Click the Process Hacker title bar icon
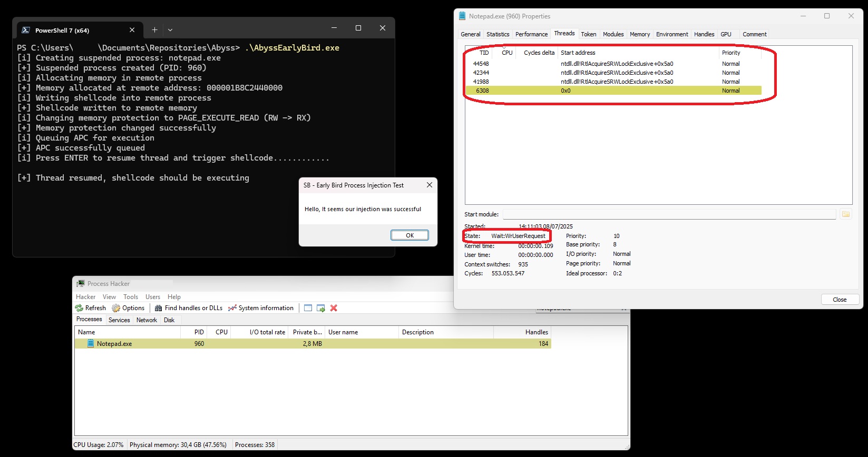The height and width of the screenshot is (457, 868). 81,284
